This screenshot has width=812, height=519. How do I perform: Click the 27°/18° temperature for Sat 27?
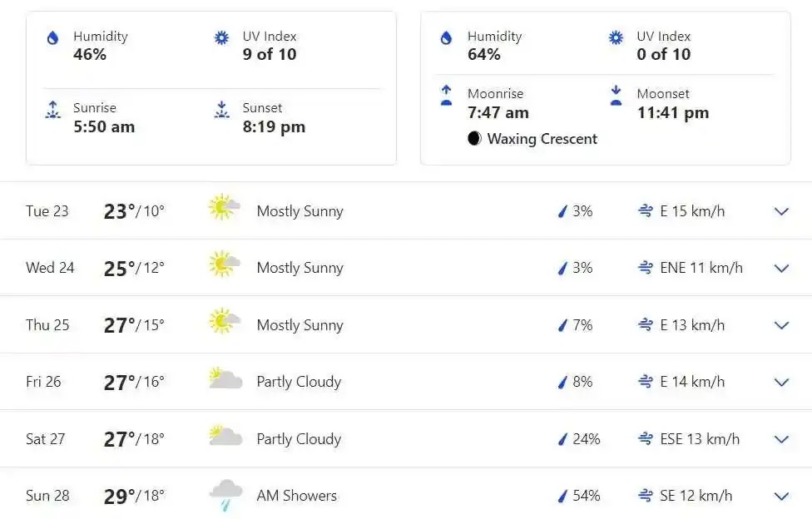[134, 439]
